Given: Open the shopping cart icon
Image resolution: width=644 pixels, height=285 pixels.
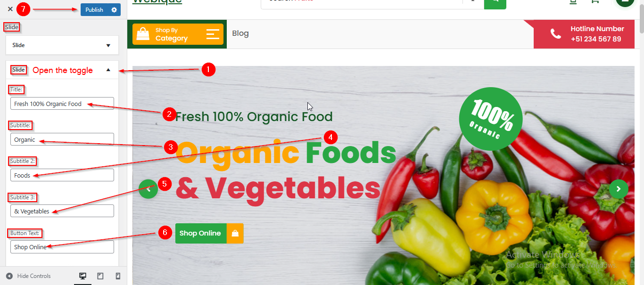Looking at the screenshot, I should [x=595, y=1].
